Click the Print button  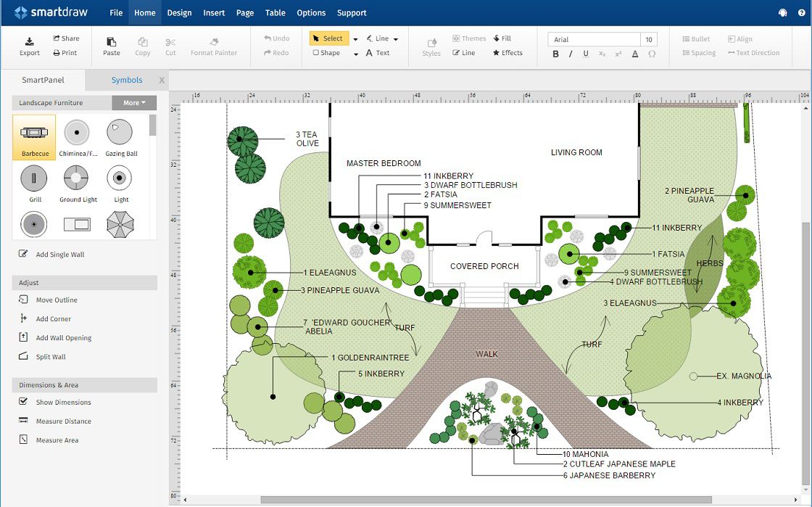click(65, 53)
